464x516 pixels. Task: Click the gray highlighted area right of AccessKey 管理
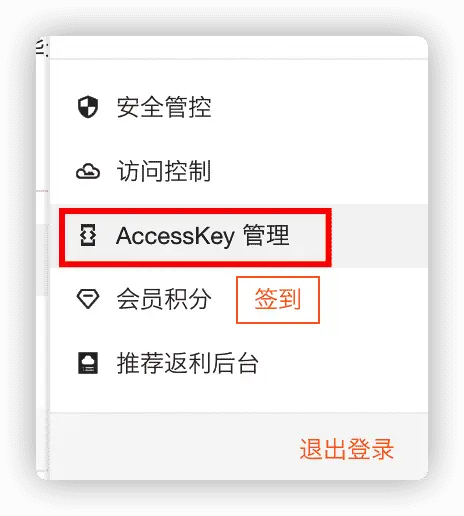(x=380, y=236)
